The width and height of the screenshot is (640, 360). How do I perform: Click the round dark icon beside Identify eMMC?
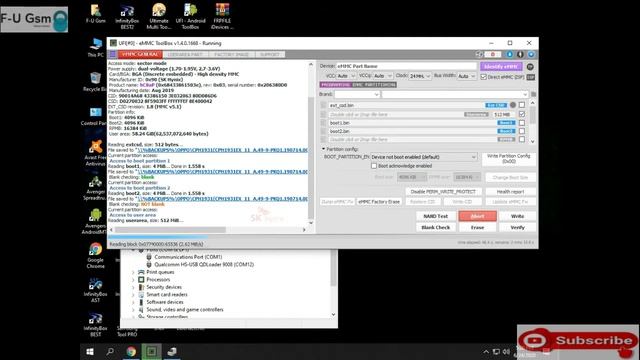(530, 67)
